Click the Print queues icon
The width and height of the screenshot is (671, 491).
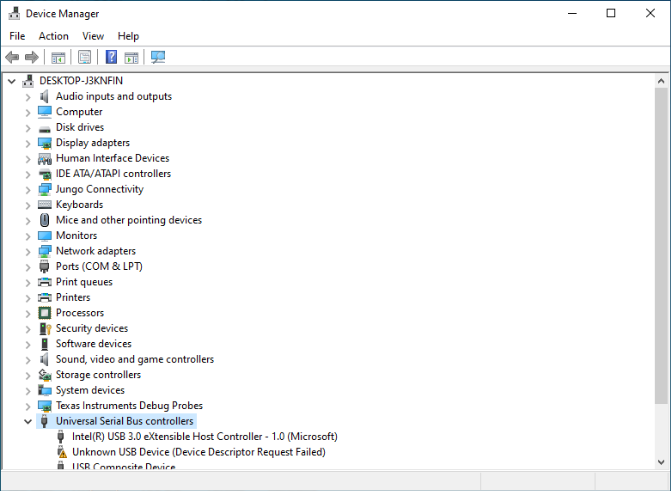click(45, 282)
